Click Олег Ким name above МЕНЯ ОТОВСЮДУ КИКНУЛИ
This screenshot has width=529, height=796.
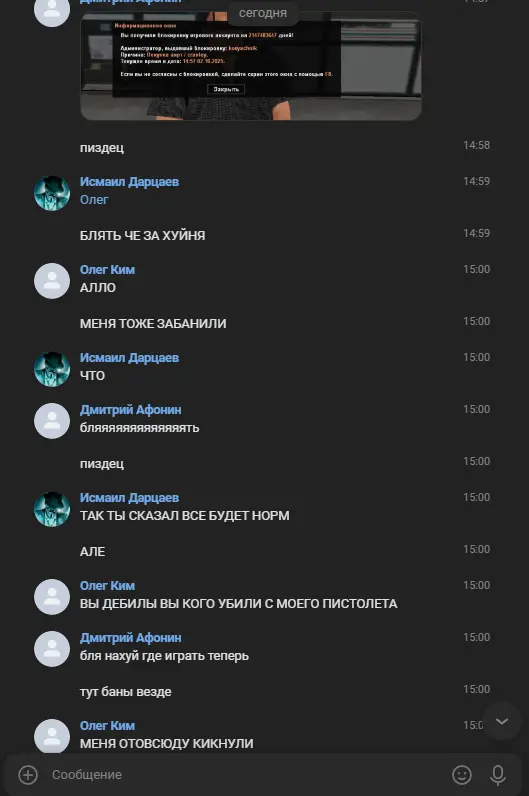click(x=107, y=725)
